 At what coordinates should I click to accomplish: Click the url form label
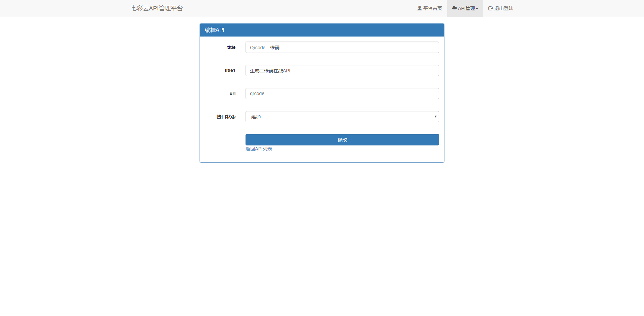[232, 93]
